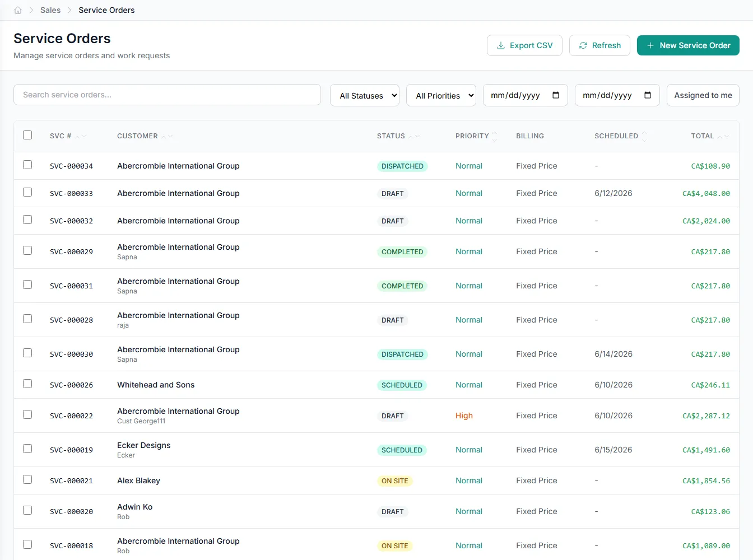Check the SVC-000034 row checkbox
This screenshot has height=560, width=753.
[x=27, y=165]
